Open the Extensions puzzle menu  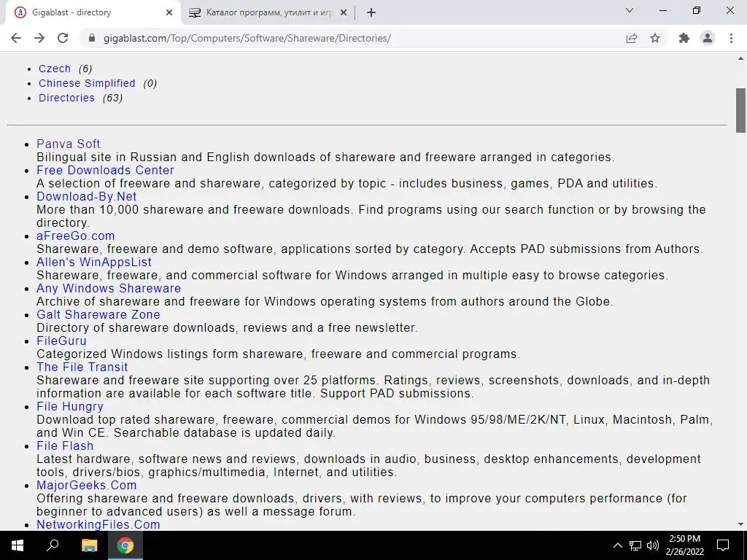(684, 38)
